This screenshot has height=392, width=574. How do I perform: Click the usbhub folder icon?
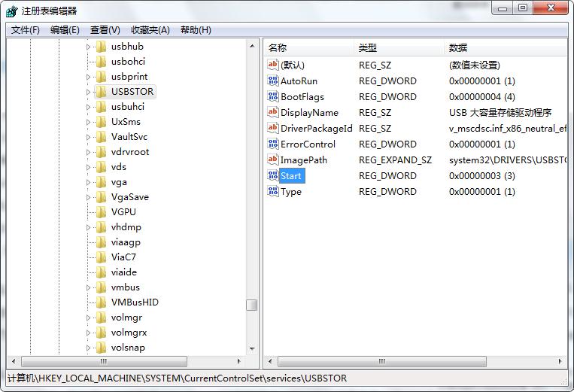tap(101, 47)
